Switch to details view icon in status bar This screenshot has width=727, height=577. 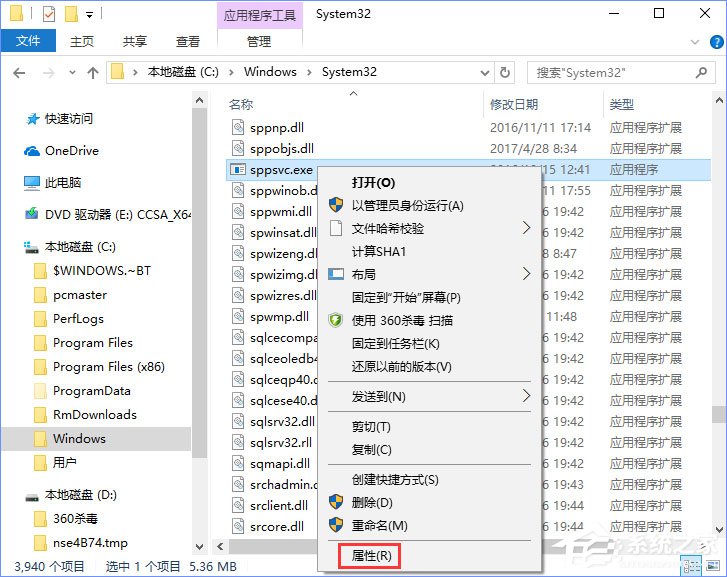coord(691,566)
